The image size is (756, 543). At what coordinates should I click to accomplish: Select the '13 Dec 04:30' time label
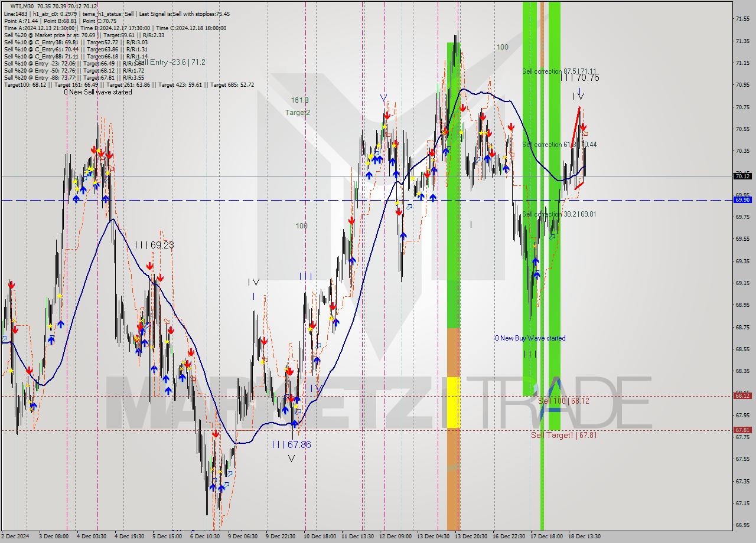(433, 537)
